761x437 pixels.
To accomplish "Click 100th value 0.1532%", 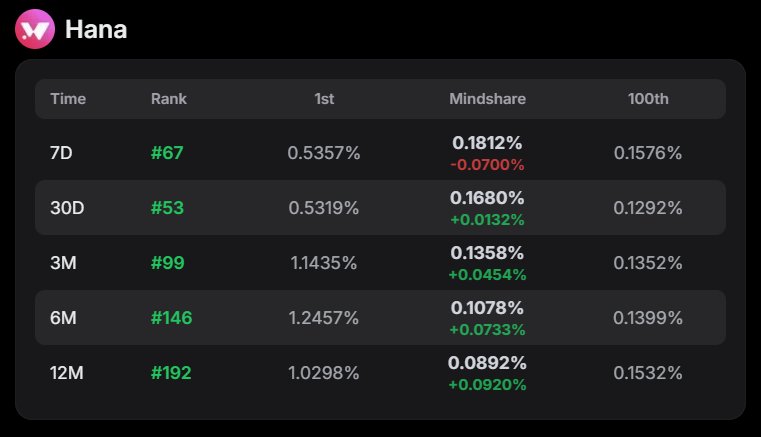I will click(648, 373).
